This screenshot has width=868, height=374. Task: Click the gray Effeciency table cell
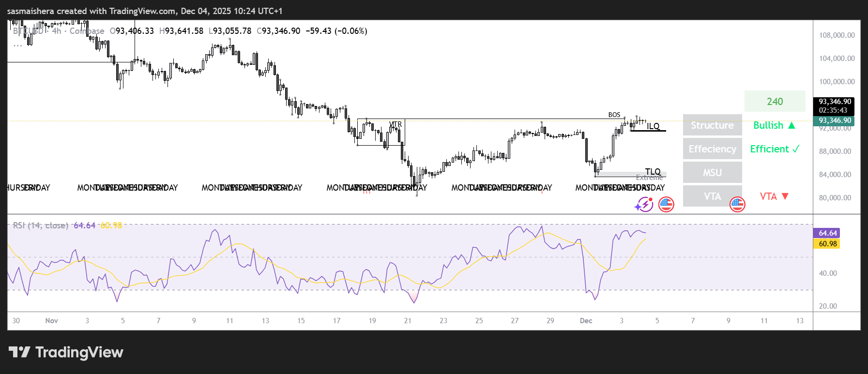712,149
